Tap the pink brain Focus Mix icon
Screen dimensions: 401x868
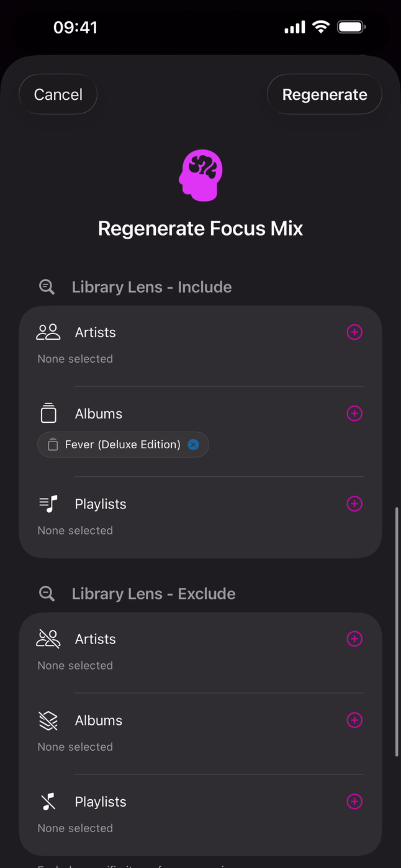pyautogui.click(x=200, y=175)
